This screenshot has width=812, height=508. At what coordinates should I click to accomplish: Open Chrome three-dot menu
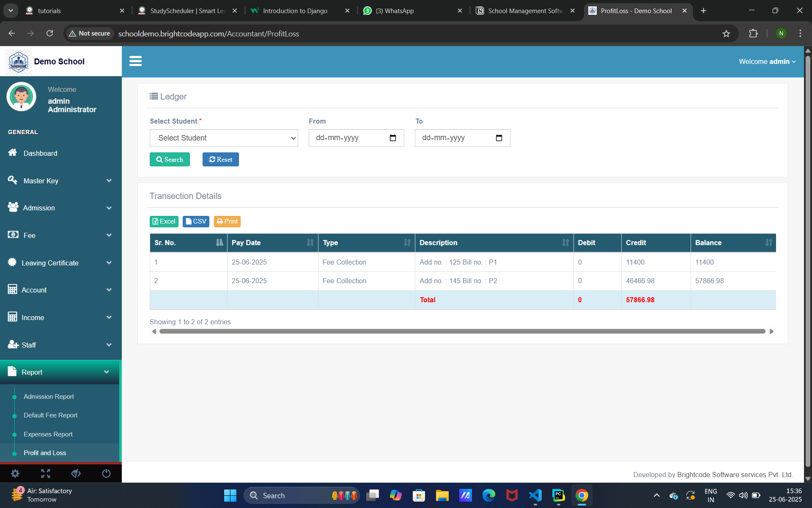[x=800, y=33]
